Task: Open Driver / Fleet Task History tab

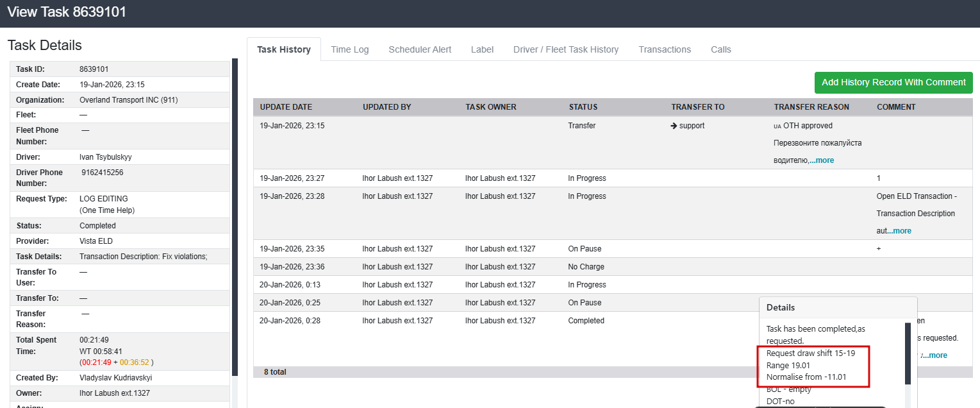Action: pyautogui.click(x=566, y=49)
